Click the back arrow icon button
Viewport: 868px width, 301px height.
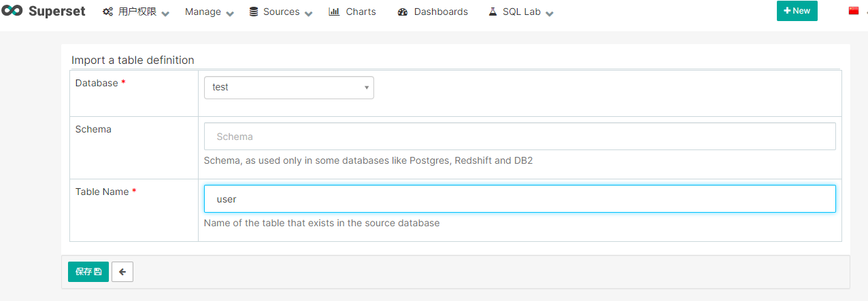pyautogui.click(x=122, y=272)
